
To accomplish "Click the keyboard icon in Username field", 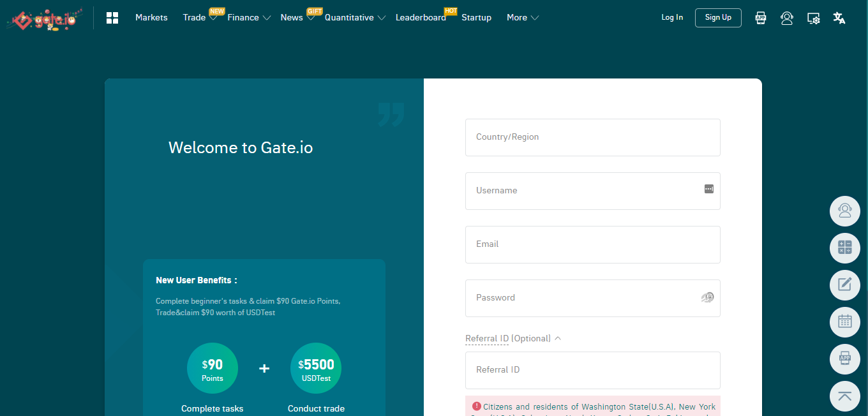I will (709, 189).
